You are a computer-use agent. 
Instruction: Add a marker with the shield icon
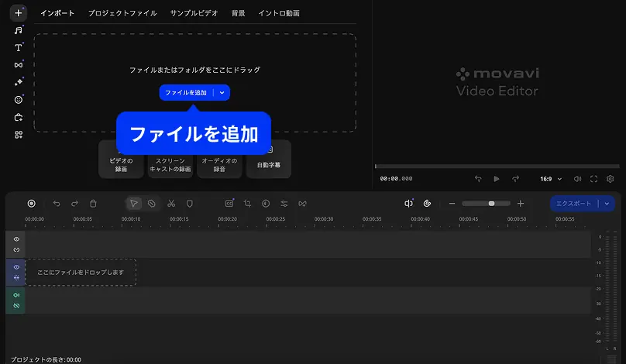pyautogui.click(x=190, y=204)
